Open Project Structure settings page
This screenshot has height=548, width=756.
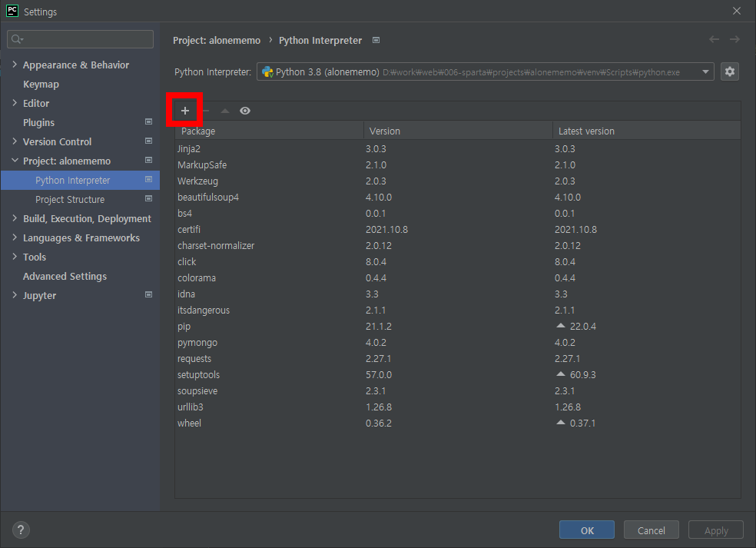point(70,199)
